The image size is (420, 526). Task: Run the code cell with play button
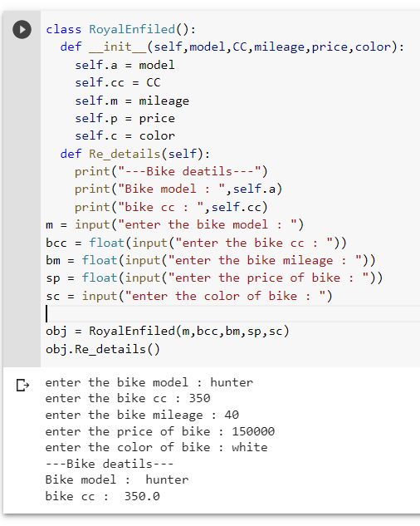[x=22, y=30]
